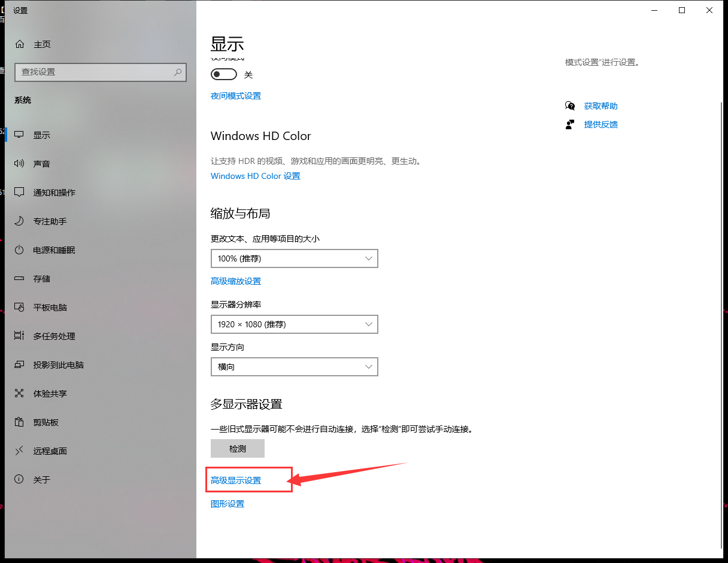
Task: Click the search magnifier icon
Action: [178, 72]
